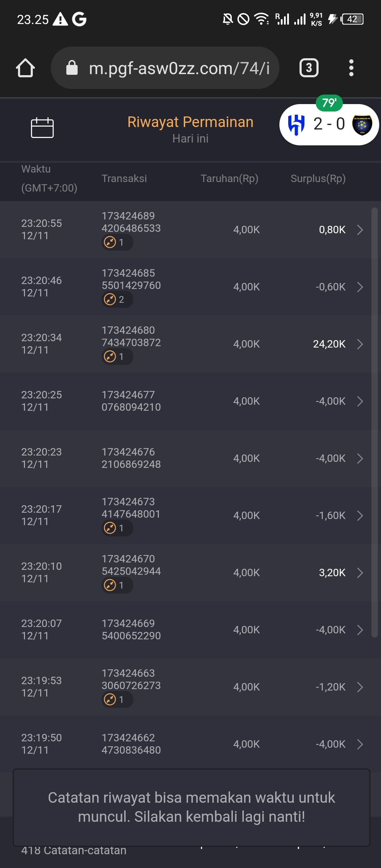Tap the padlock icon in address bar
This screenshot has width=381, height=868.
click(x=72, y=68)
